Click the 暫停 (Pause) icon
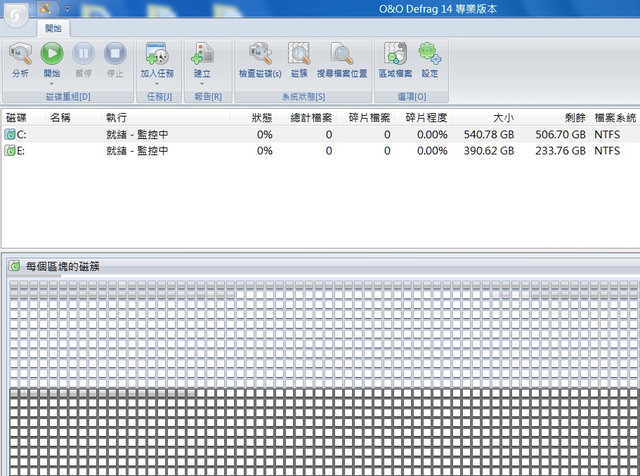The height and width of the screenshot is (476, 640). point(83,54)
